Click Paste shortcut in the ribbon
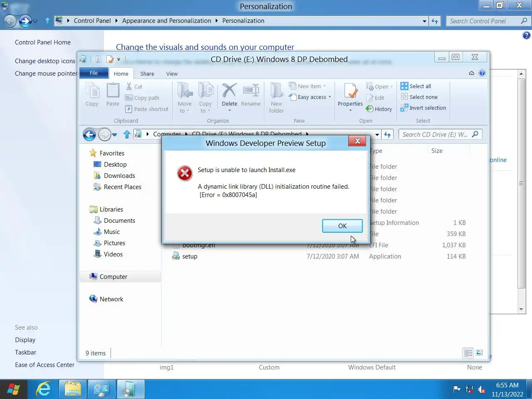This screenshot has height=399, width=532. 147,109
